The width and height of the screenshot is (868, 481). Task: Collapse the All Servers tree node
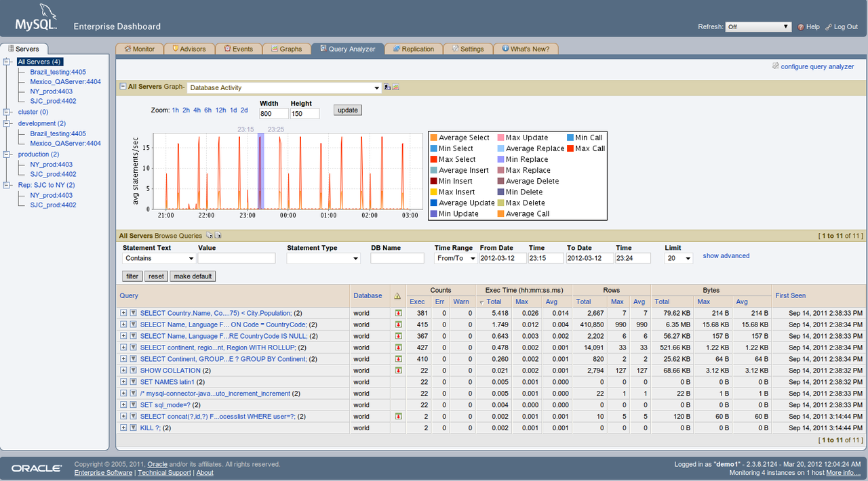click(x=7, y=62)
